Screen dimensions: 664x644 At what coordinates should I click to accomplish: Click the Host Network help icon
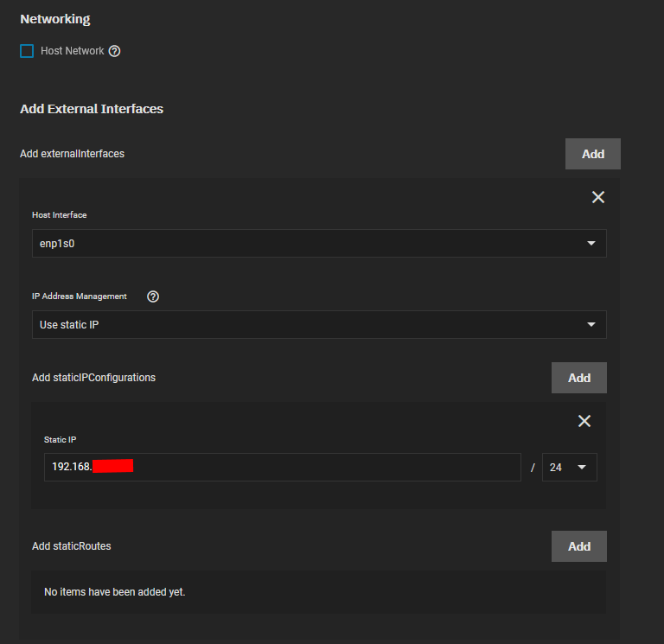(115, 51)
